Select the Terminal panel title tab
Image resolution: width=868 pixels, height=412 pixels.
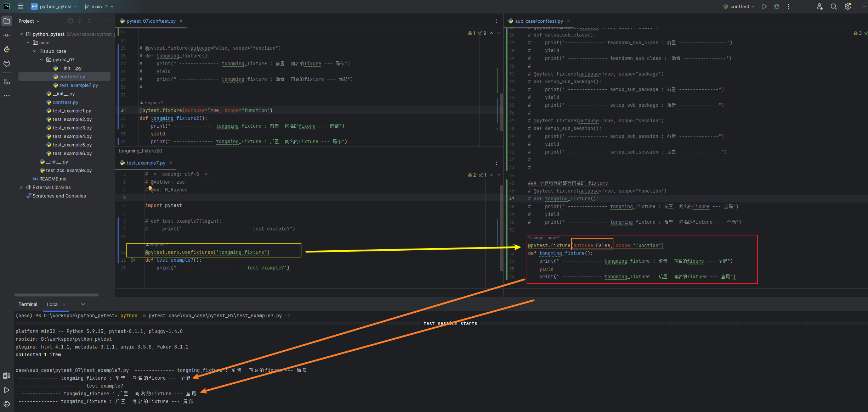point(28,304)
